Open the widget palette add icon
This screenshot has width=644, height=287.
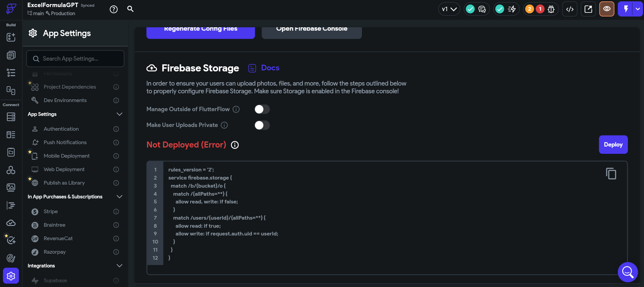(x=11, y=37)
